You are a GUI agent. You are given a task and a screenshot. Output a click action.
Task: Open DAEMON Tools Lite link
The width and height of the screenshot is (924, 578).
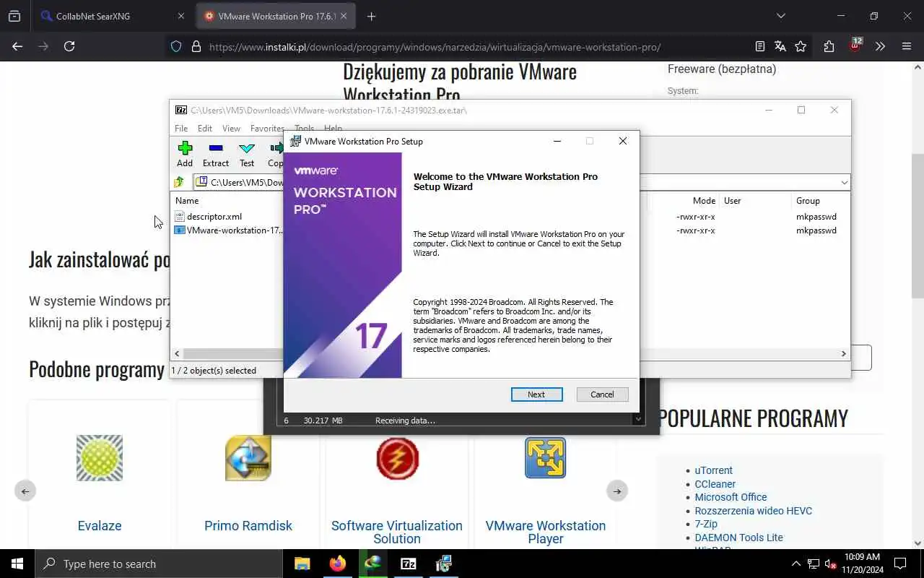tap(738, 538)
